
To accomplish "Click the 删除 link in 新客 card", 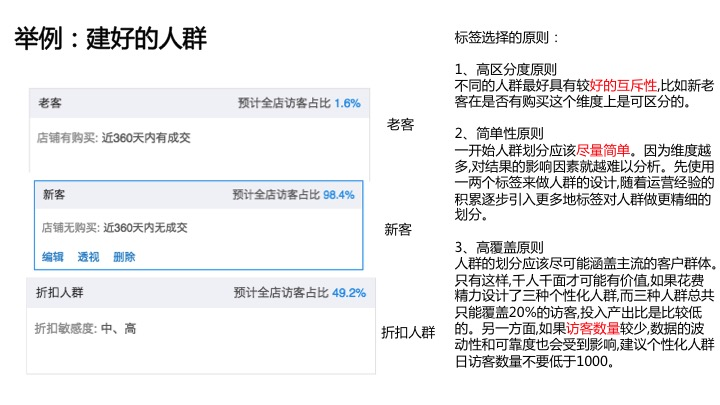I will coord(124,257).
